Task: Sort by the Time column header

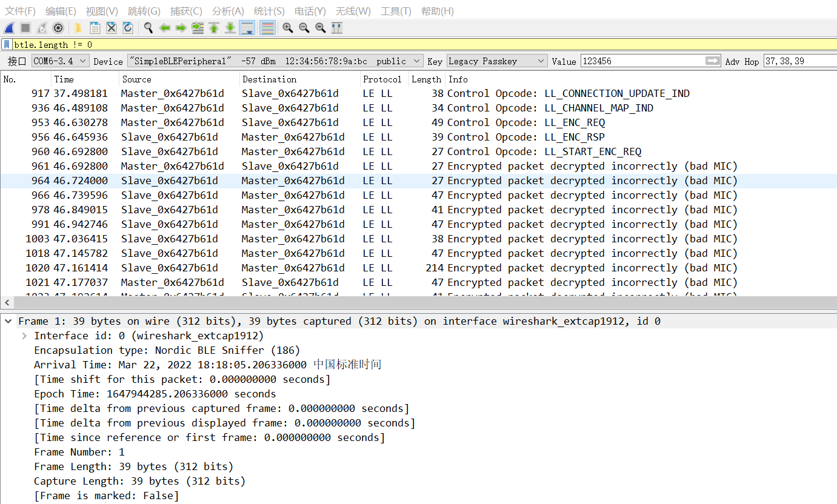Action: click(x=85, y=79)
